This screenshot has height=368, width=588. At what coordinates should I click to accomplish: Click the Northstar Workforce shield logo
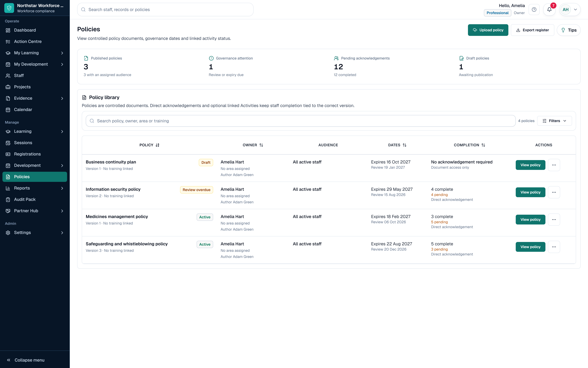(x=9, y=8)
